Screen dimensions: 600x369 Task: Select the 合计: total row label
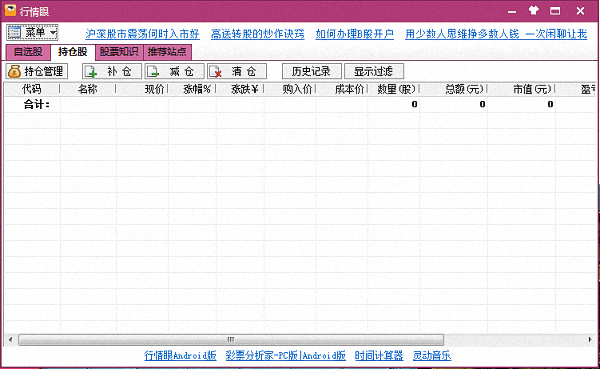pos(36,104)
